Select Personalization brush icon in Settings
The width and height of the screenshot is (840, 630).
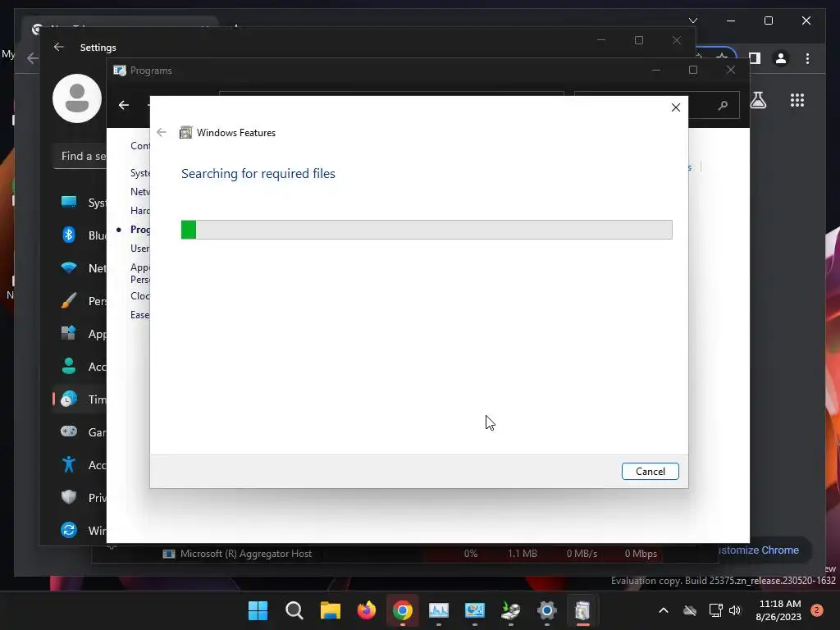[x=69, y=300]
